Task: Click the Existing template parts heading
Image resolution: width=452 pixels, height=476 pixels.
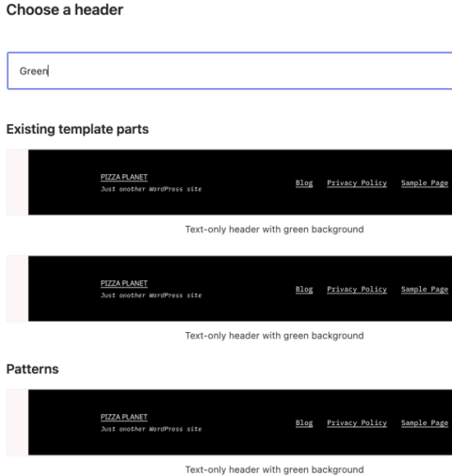Action: pos(77,129)
